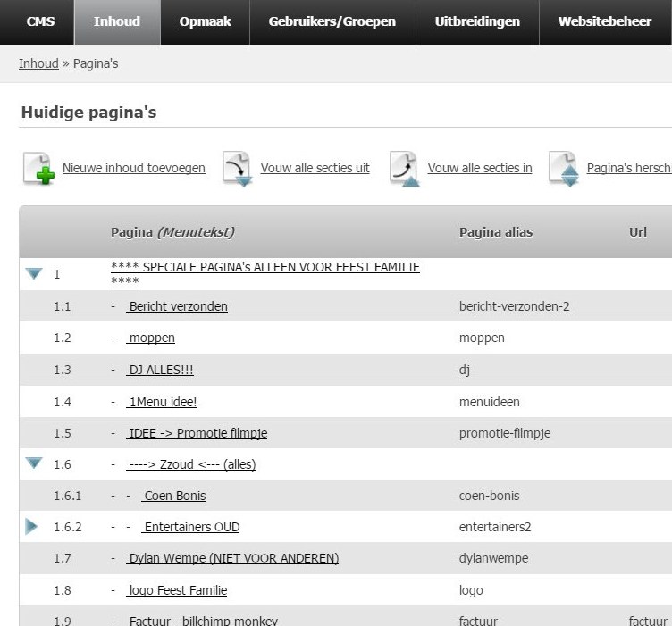Screen dimensions: 672x626
Task: Collapse section 1 with the triangle arrow
Action: (34, 274)
